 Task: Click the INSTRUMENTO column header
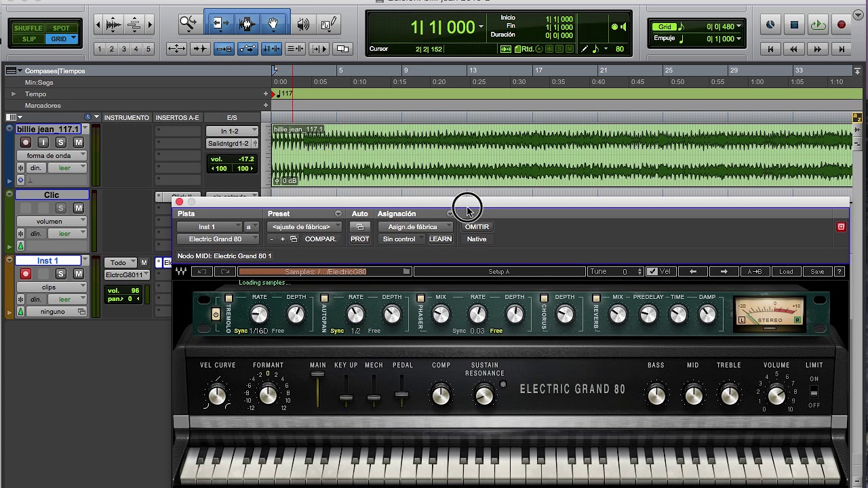click(x=126, y=118)
